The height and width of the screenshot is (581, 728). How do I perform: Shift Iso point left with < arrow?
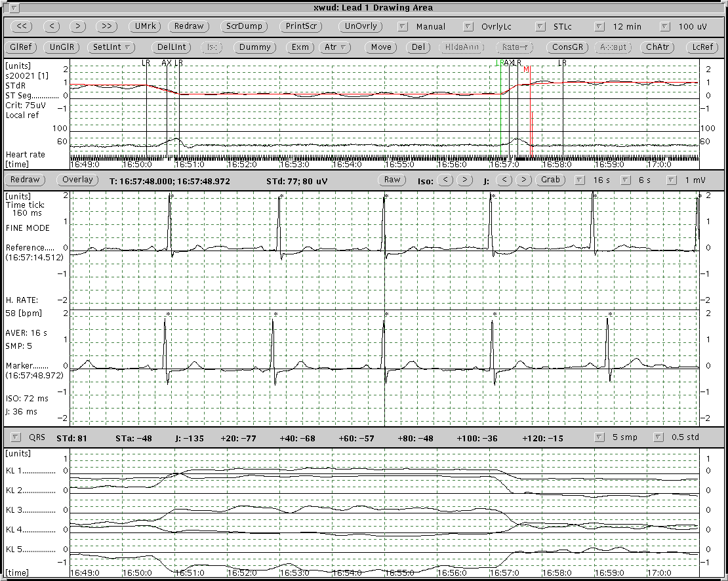click(445, 180)
